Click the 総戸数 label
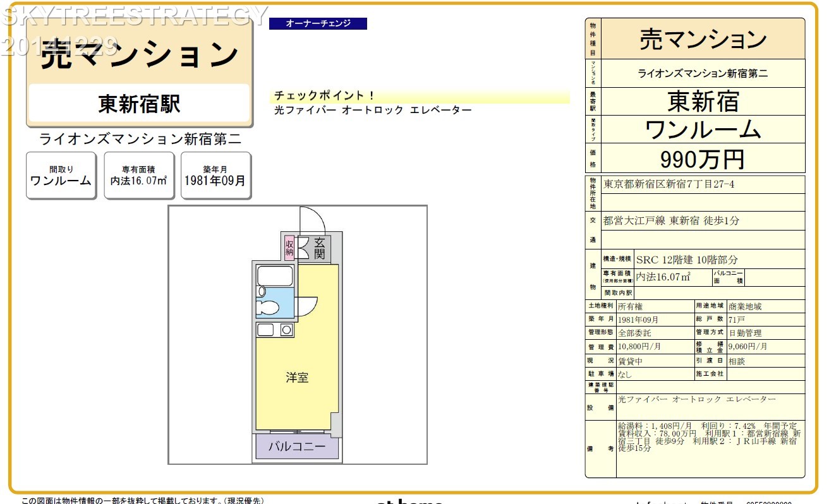Screen dimensions: 829x504 [711, 320]
